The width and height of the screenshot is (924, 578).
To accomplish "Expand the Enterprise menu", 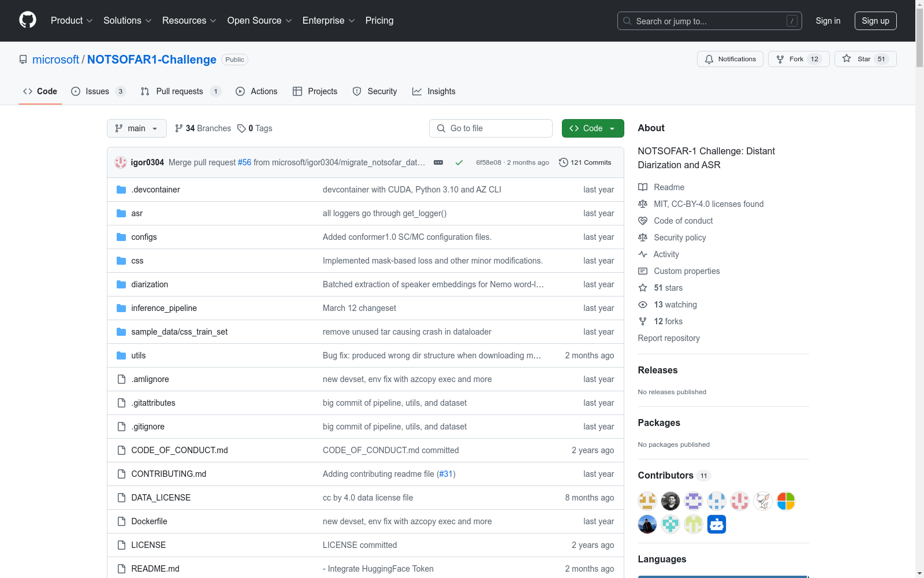I will (x=329, y=20).
